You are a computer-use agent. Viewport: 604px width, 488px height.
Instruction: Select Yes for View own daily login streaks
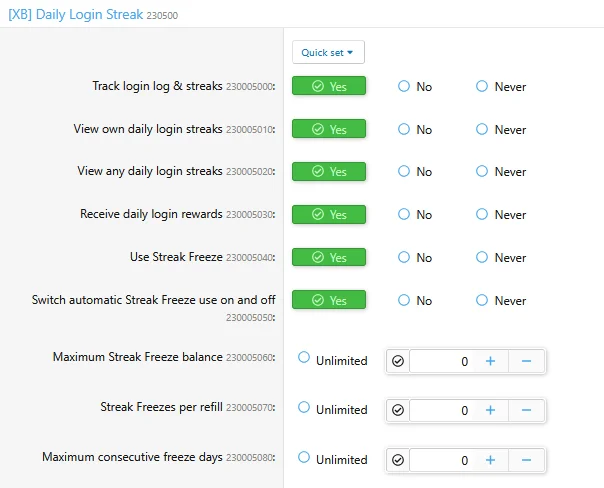(x=329, y=129)
